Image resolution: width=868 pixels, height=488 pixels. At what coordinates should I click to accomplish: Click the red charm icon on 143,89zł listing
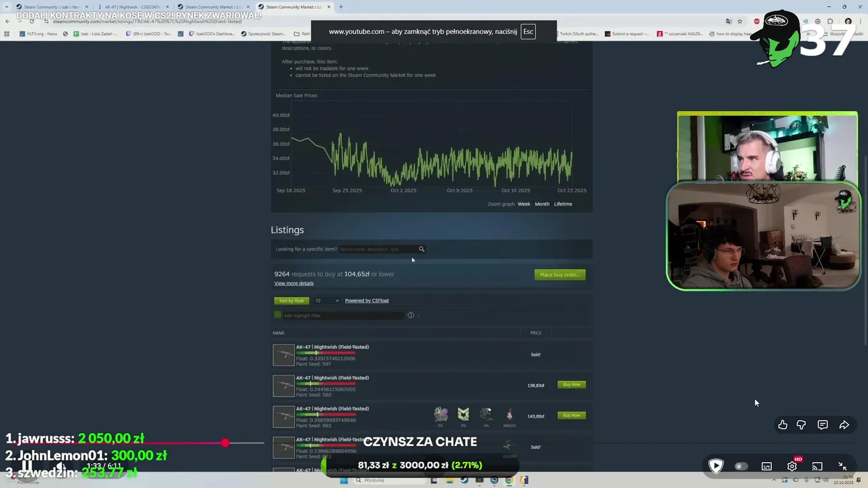pos(509,414)
